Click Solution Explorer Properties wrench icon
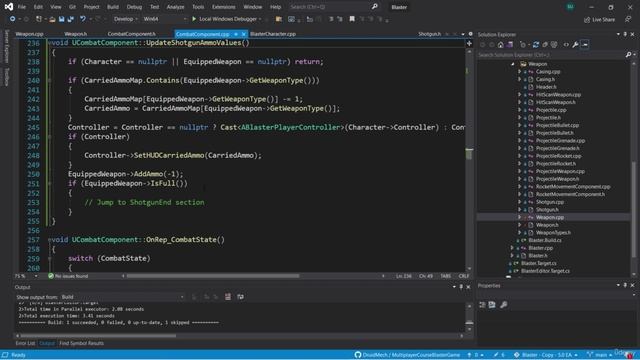This screenshot has width=640, height=360. 575,44
